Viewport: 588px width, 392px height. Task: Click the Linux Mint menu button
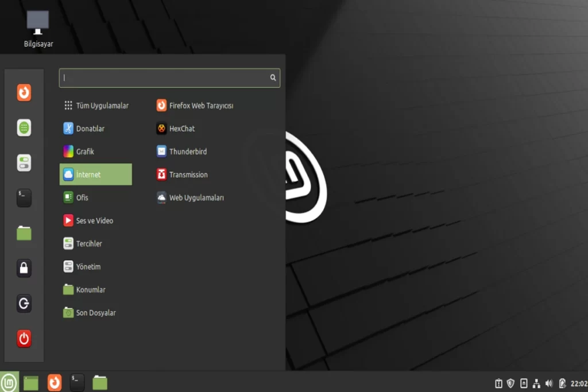coord(9,382)
